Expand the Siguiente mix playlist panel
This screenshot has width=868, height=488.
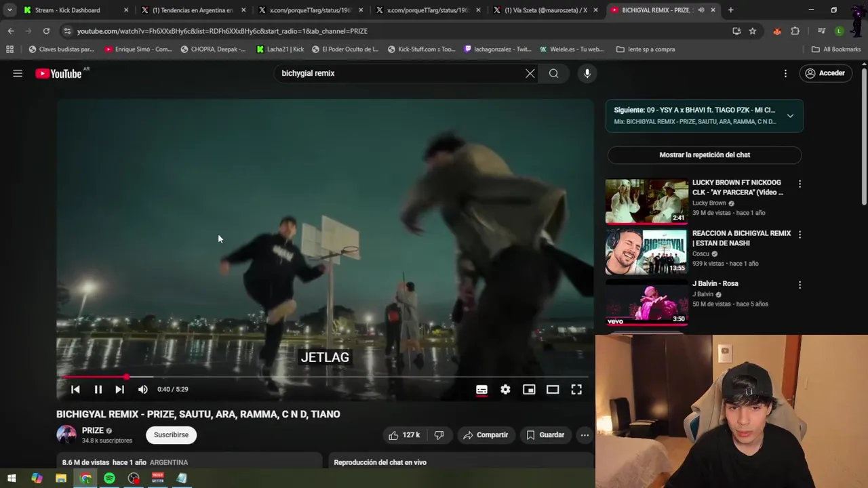[x=790, y=116]
